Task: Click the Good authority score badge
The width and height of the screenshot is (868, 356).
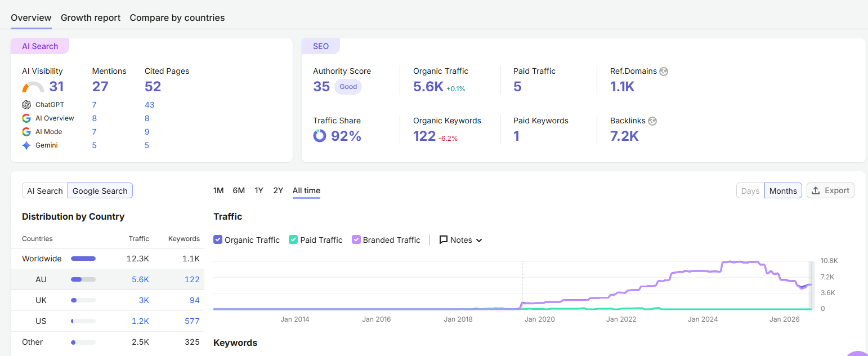Action: coord(348,87)
